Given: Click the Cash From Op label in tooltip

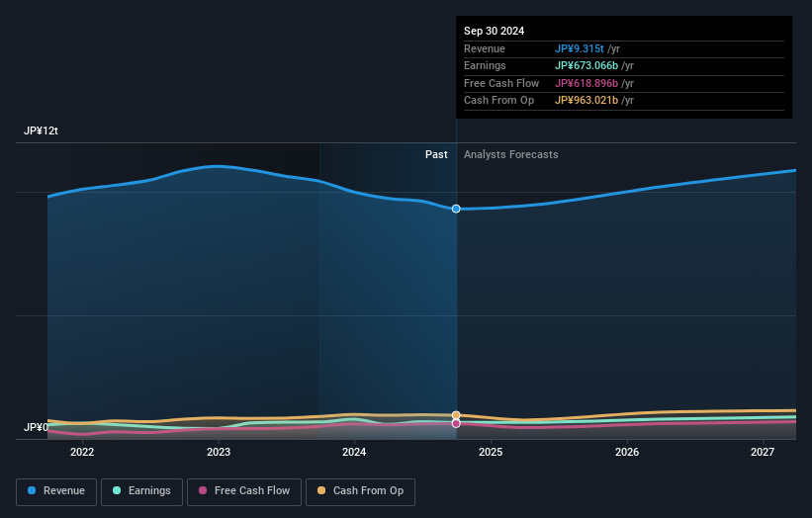Looking at the screenshot, I should tap(498, 101).
